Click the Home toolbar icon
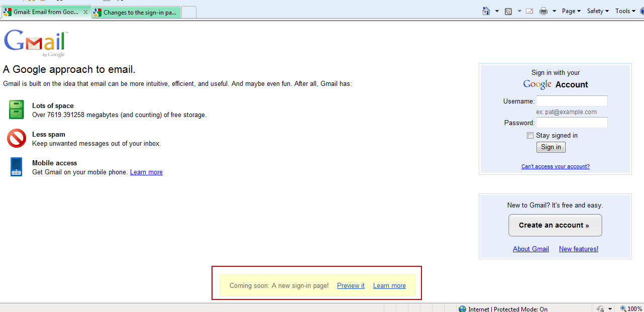Image resolution: width=644 pixels, height=312 pixels. coord(486,11)
